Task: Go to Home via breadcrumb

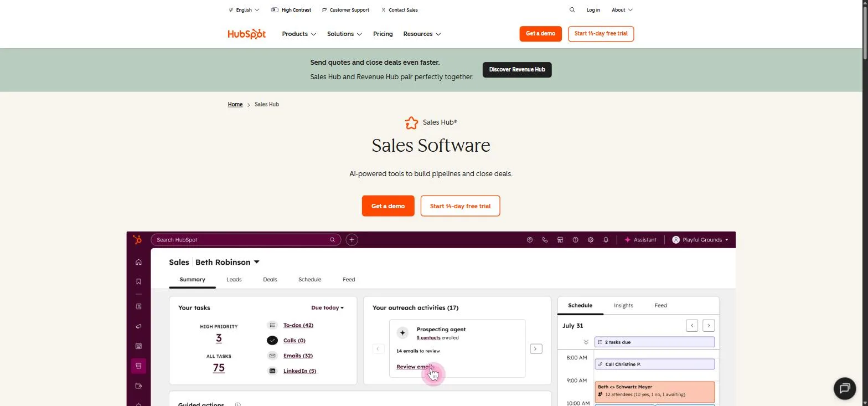Action: (235, 104)
